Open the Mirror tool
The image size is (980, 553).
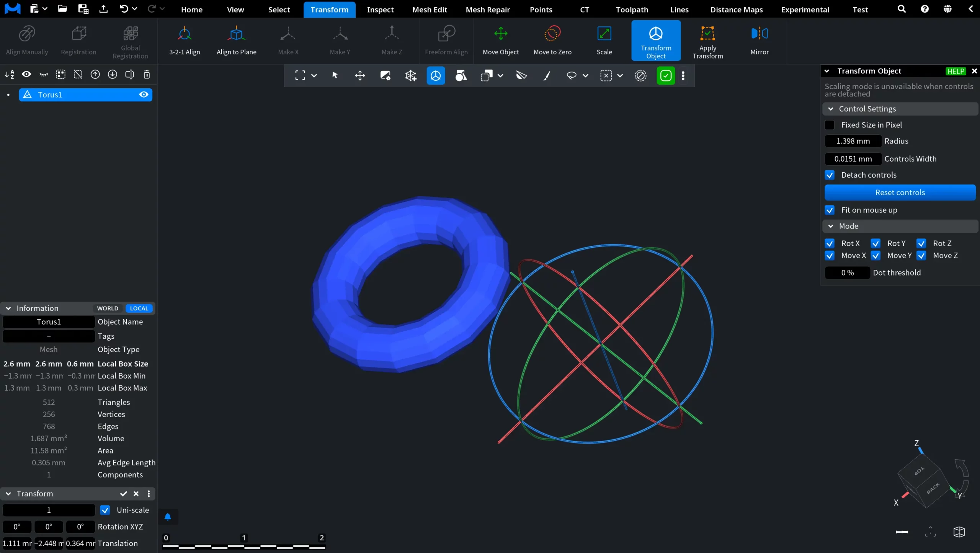(x=759, y=41)
